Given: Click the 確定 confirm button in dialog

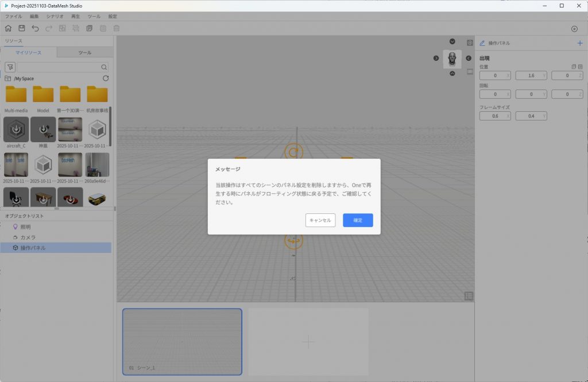Looking at the screenshot, I should point(358,220).
